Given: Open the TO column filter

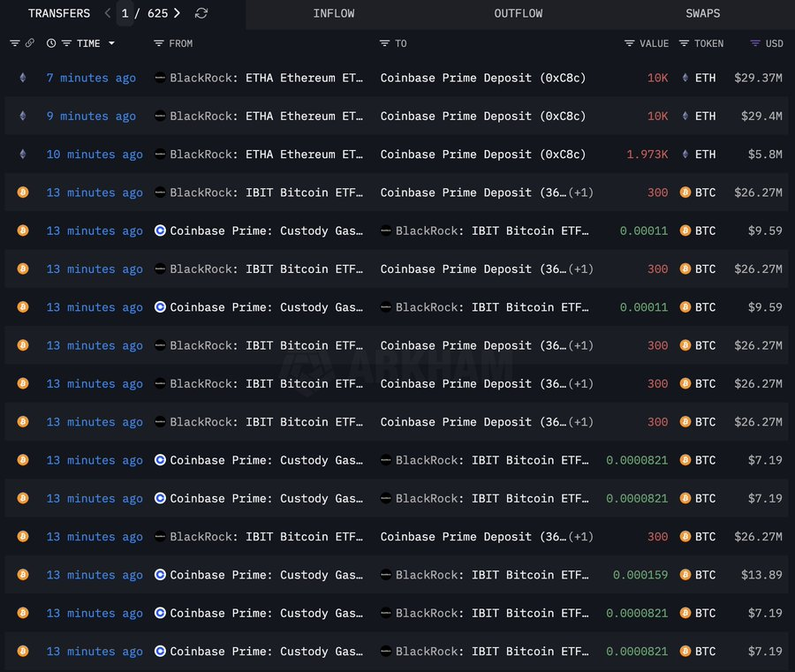Looking at the screenshot, I should point(384,43).
